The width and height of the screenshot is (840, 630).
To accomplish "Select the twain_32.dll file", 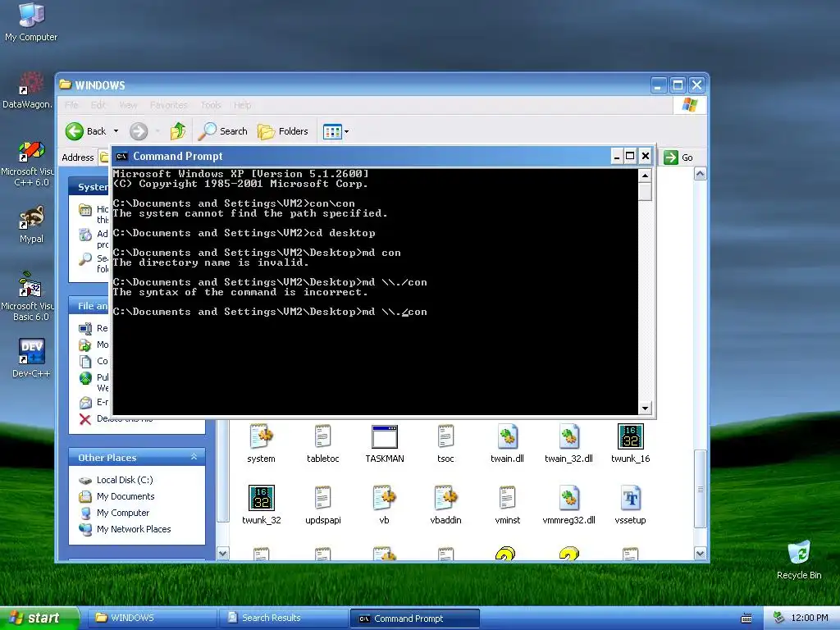I will tap(569, 444).
